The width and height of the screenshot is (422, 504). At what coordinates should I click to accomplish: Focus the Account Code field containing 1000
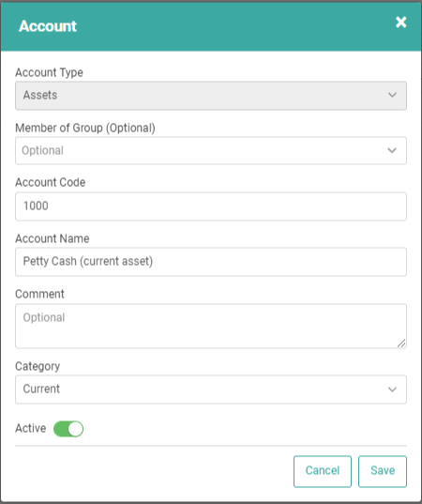(x=211, y=206)
